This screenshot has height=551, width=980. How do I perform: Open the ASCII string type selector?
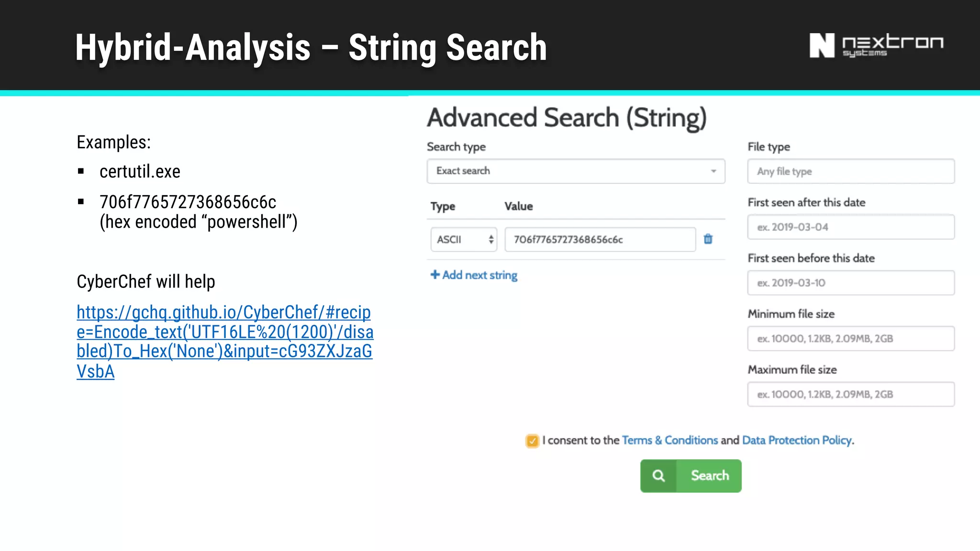point(464,240)
